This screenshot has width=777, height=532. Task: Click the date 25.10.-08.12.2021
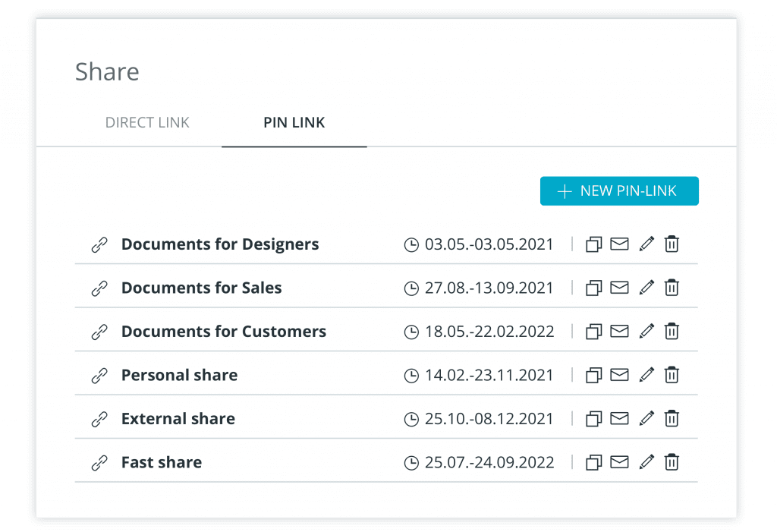pyautogui.click(x=489, y=418)
